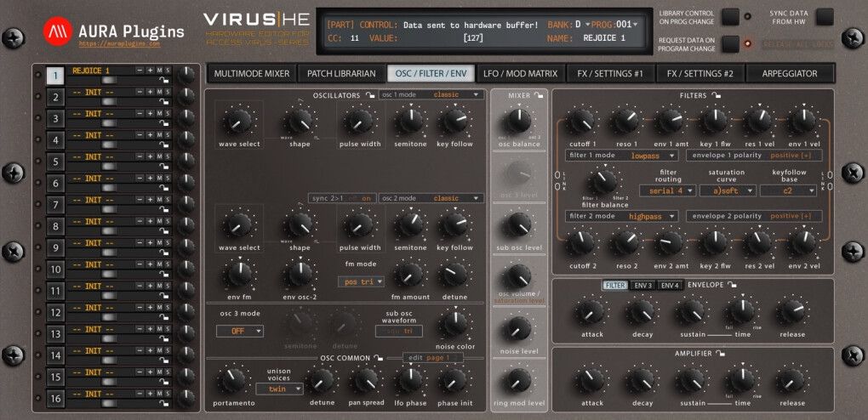Image resolution: width=868 pixels, height=420 pixels.
Task: Solo part 1 with the S button
Action: [x=167, y=71]
